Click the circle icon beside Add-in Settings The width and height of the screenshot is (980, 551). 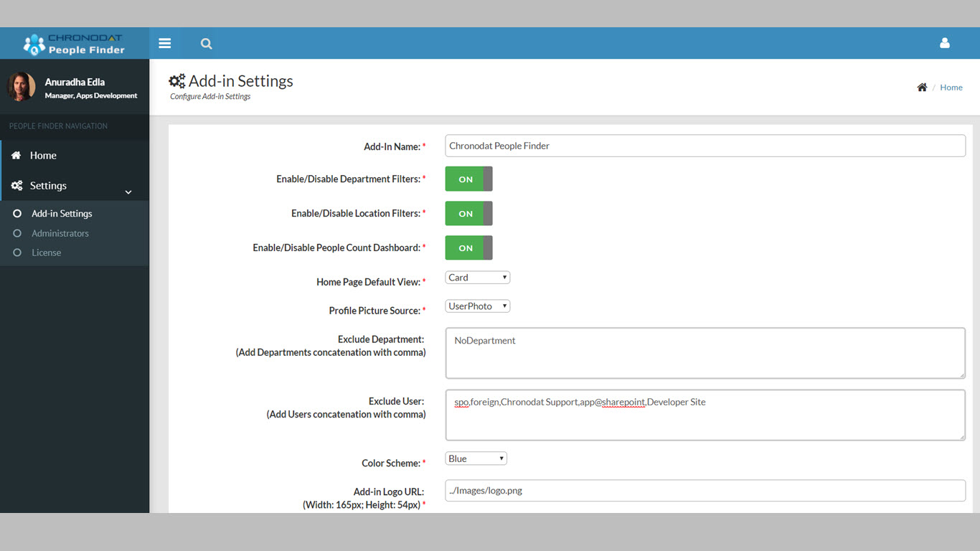click(x=17, y=214)
